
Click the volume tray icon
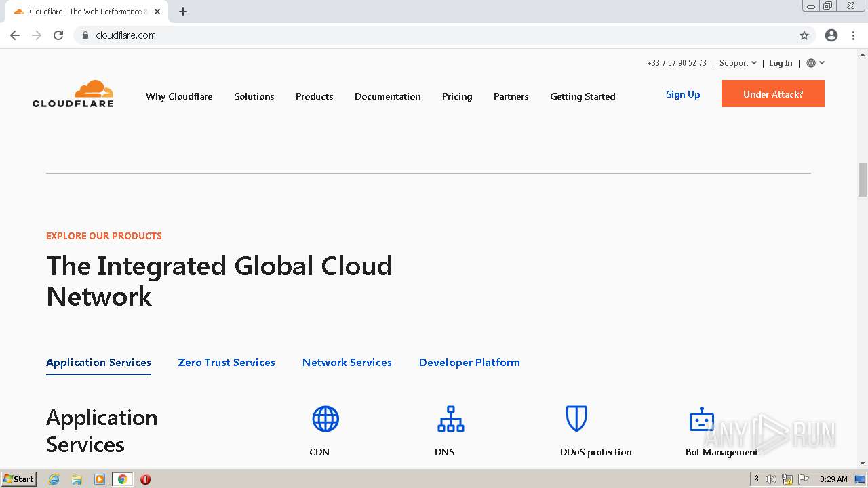tap(771, 479)
